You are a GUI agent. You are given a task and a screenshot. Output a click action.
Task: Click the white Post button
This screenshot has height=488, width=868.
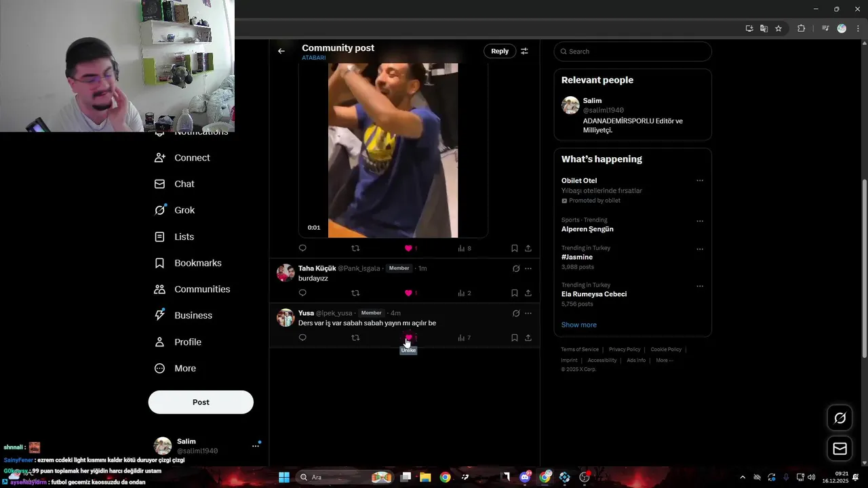(x=201, y=402)
